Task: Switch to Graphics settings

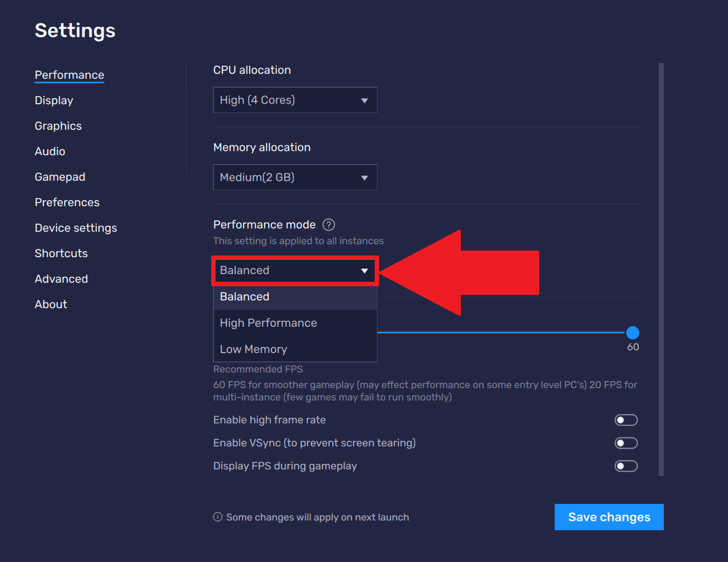Action: 58,126
